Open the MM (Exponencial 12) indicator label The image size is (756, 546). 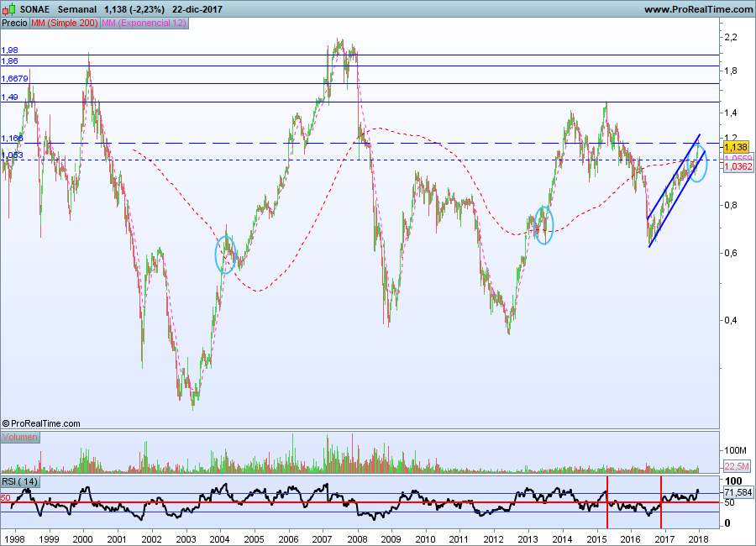pos(144,24)
